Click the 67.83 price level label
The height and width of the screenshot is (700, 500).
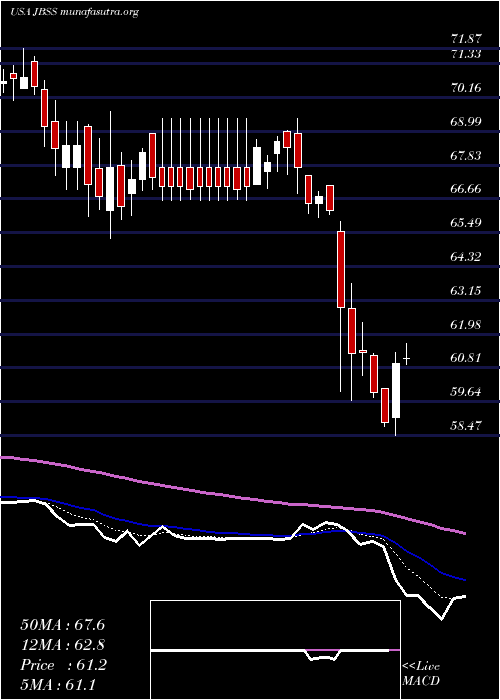[466, 156]
